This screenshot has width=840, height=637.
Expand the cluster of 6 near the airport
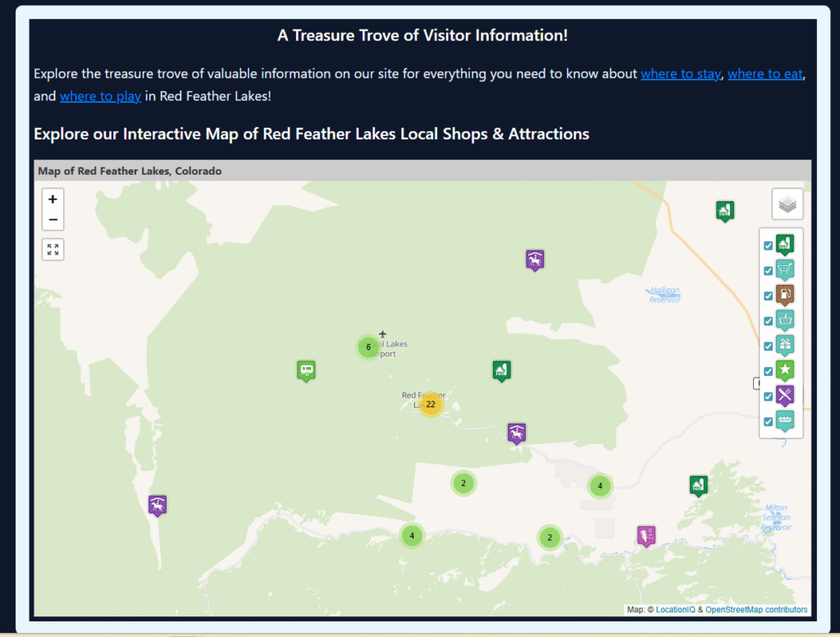368,347
